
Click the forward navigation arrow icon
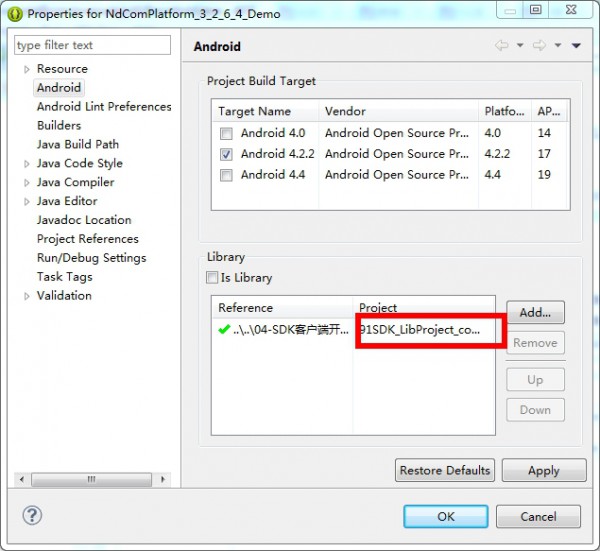click(539, 46)
